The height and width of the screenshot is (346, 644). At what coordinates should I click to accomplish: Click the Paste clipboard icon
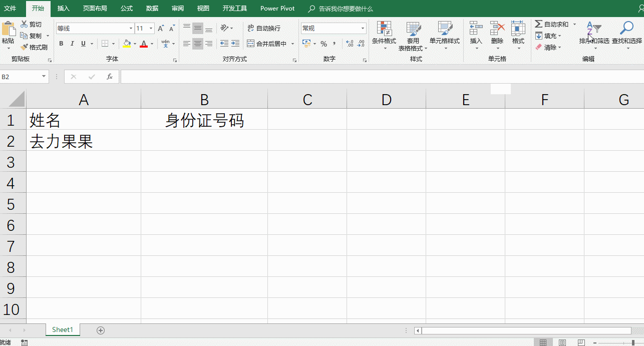[x=9, y=29]
